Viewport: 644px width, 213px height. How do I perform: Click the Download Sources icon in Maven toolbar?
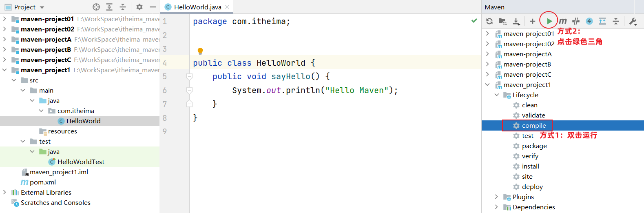(516, 21)
